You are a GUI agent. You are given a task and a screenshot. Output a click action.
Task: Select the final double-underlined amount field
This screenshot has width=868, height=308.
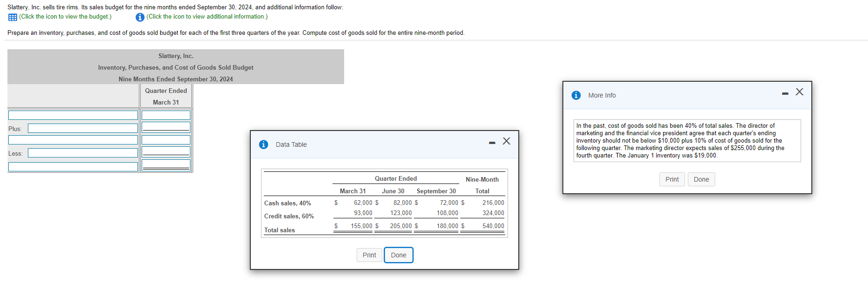point(166,165)
